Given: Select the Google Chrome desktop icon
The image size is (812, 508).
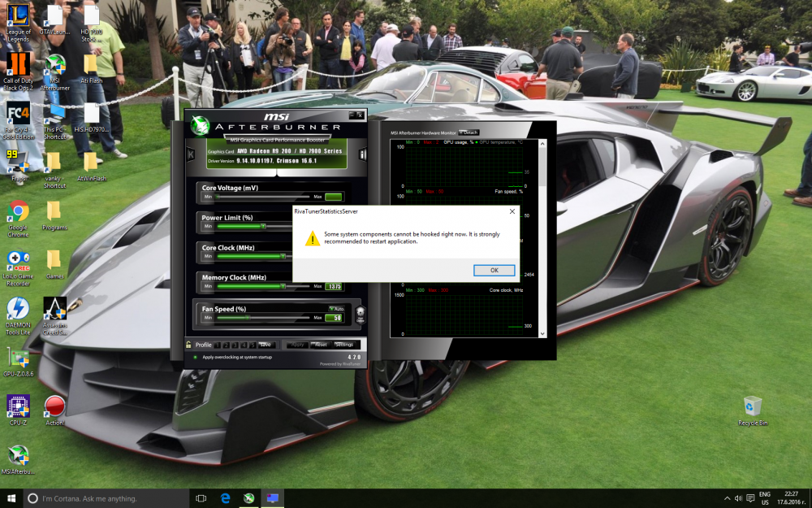Looking at the screenshot, I should (18, 218).
